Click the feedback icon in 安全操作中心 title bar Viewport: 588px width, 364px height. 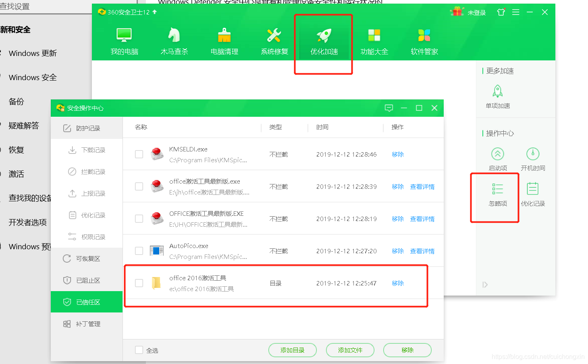click(x=389, y=108)
